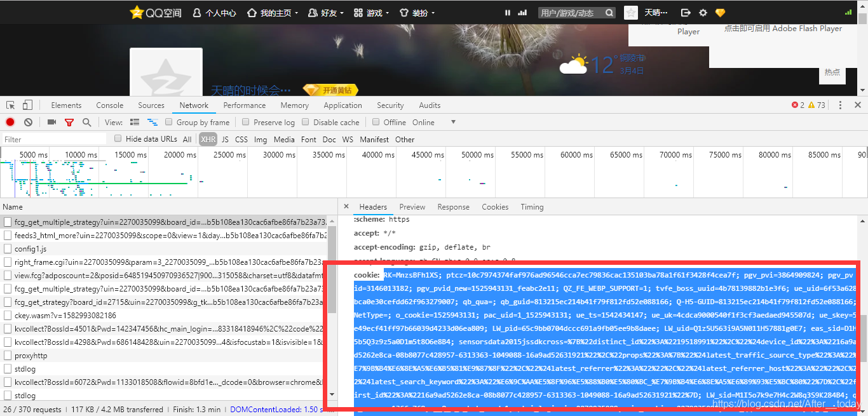Stop recording the network log with the red button
This screenshot has width=868, height=416.
(x=10, y=122)
